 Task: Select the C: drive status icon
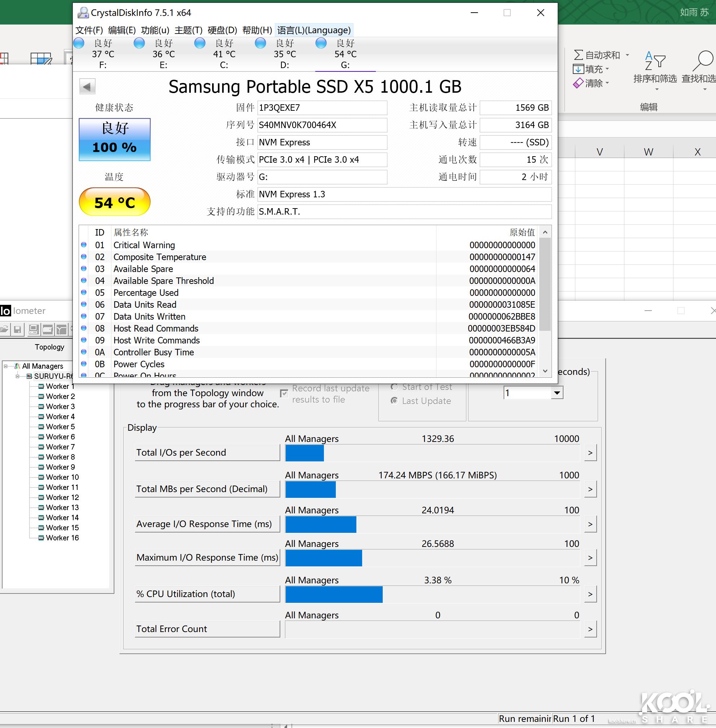coord(200,44)
